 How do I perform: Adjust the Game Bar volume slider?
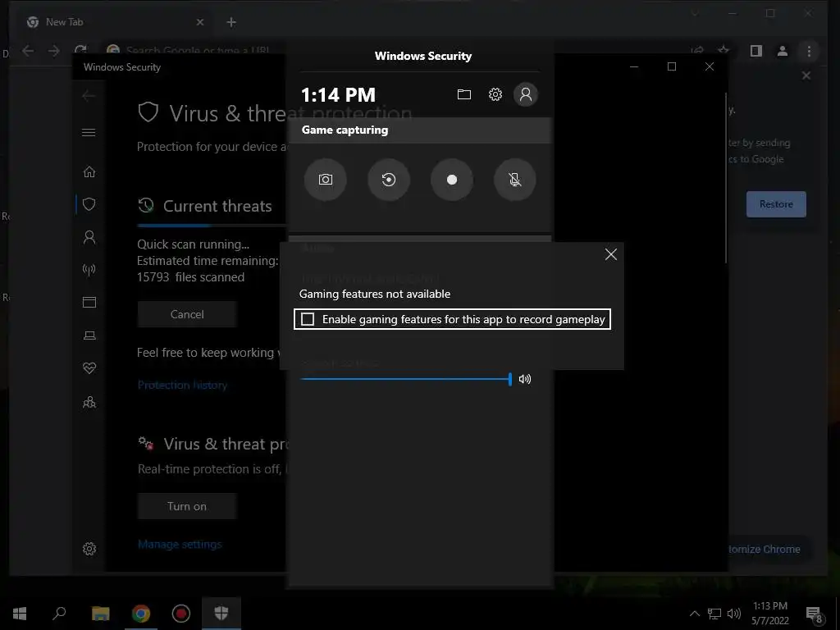(406, 379)
